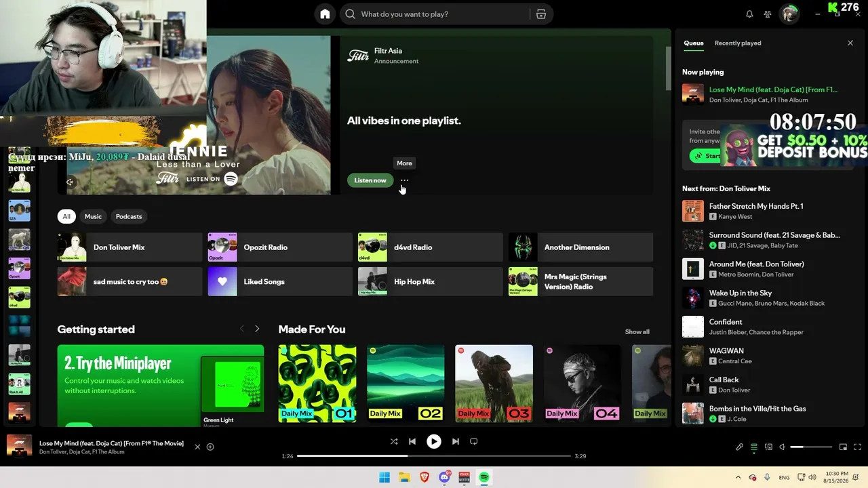Open More options for Filtr Asia announcement

(405, 180)
